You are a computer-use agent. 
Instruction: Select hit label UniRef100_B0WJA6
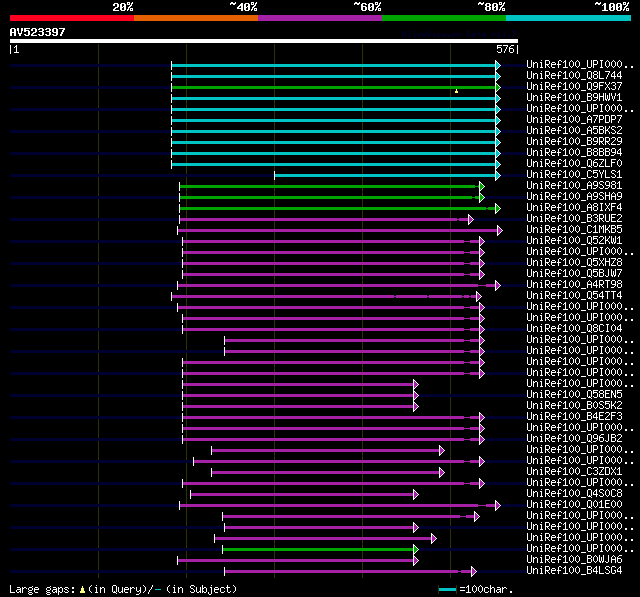tap(574, 559)
